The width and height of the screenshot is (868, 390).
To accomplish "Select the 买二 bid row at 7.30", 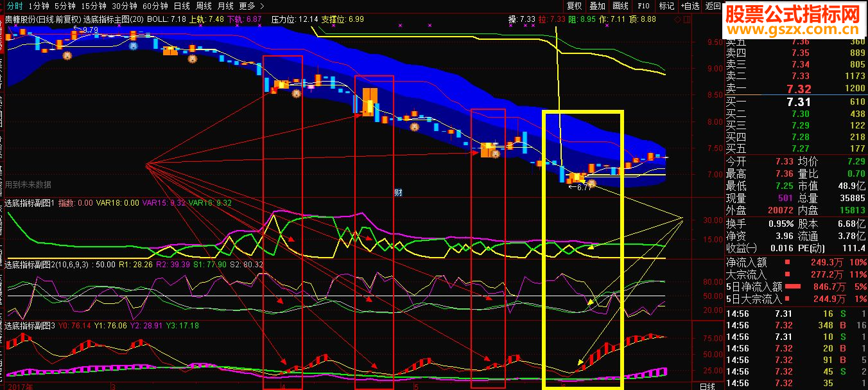I will click(x=795, y=114).
